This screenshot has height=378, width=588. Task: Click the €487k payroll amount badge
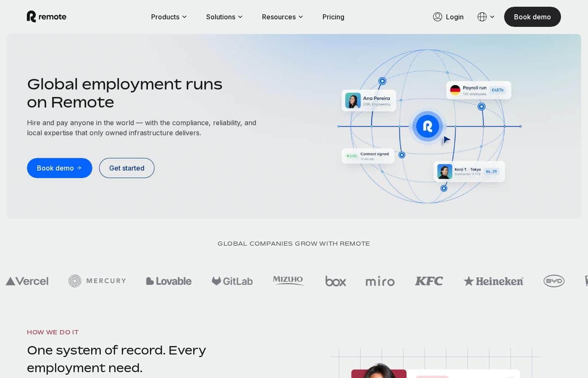pyautogui.click(x=498, y=90)
